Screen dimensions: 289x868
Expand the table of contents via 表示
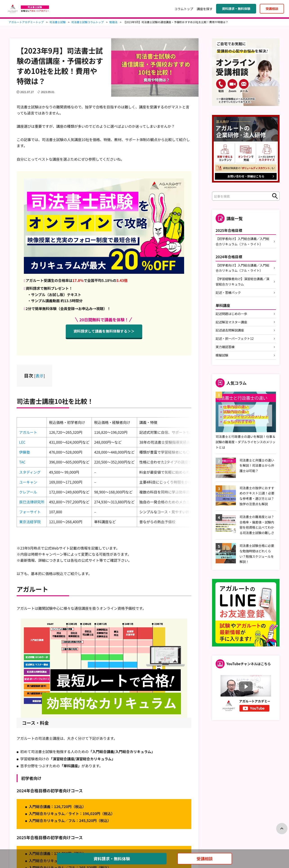(x=39, y=376)
